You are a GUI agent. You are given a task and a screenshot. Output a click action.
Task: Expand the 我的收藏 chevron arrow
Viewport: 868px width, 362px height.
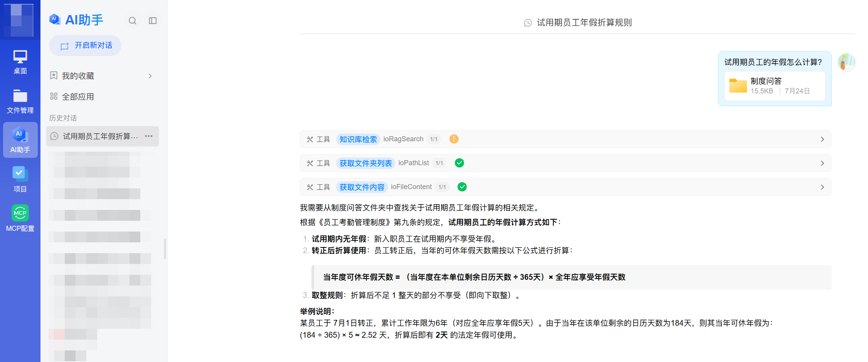pyautogui.click(x=150, y=76)
